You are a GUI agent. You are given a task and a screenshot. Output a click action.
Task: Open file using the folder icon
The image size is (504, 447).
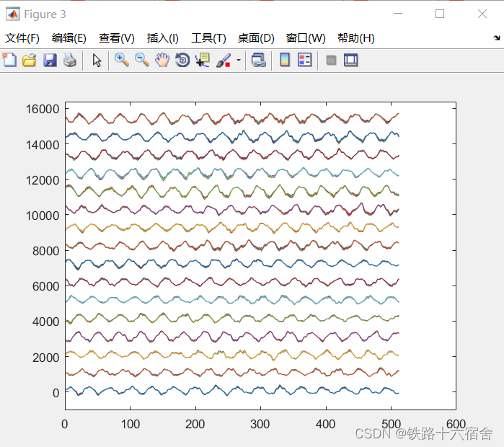point(30,60)
